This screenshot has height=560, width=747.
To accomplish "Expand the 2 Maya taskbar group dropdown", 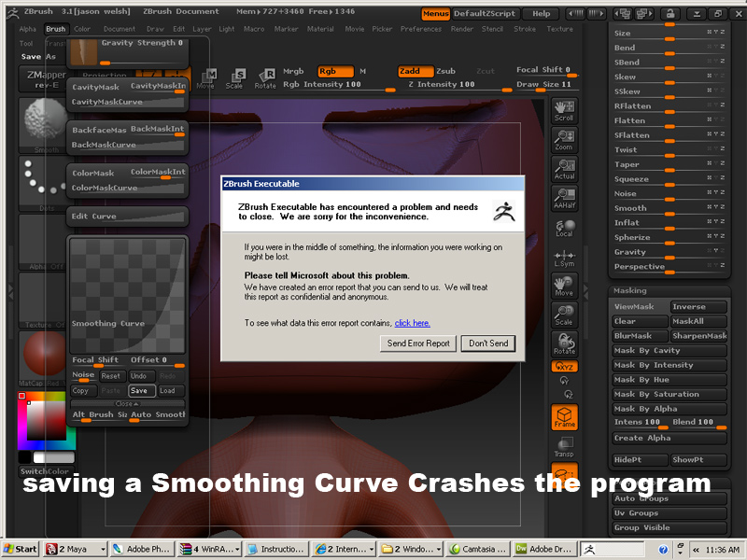I will (x=103, y=549).
